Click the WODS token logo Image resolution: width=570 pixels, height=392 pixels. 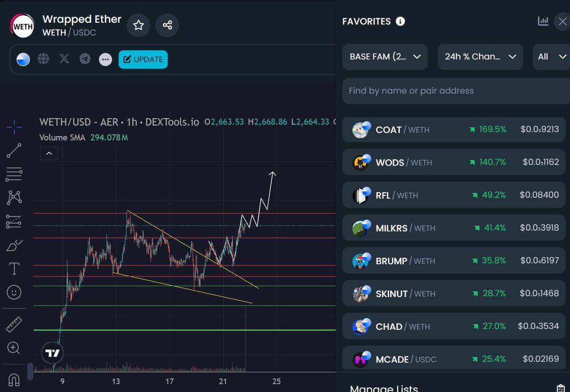click(x=361, y=163)
